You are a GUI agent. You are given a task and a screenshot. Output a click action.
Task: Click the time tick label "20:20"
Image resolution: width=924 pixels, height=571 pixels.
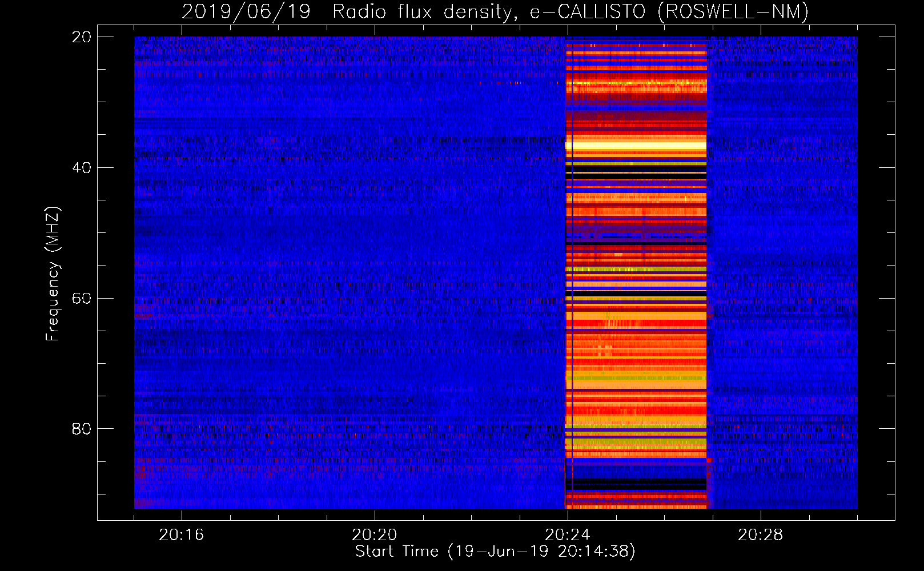pos(375,534)
